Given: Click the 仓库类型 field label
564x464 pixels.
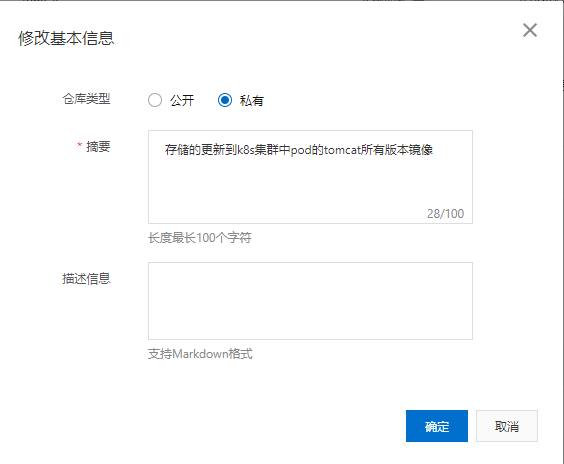Looking at the screenshot, I should [x=86, y=99].
